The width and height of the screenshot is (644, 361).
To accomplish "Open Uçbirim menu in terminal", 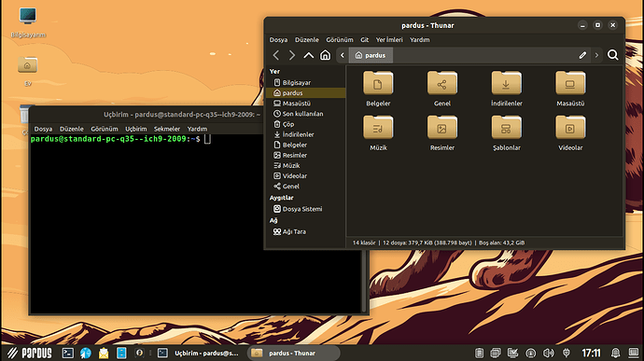I will pyautogui.click(x=136, y=129).
